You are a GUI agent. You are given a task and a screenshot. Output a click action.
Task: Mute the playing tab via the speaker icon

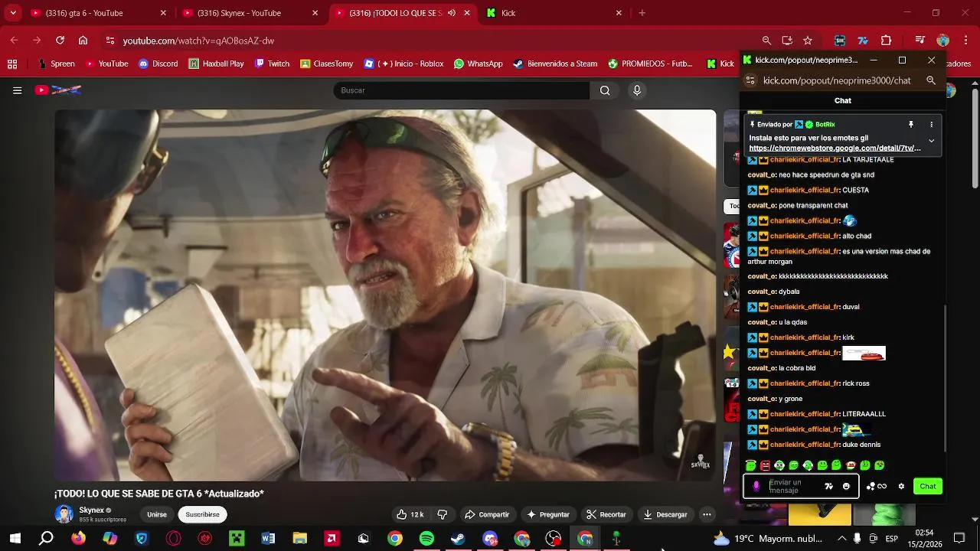(x=451, y=13)
